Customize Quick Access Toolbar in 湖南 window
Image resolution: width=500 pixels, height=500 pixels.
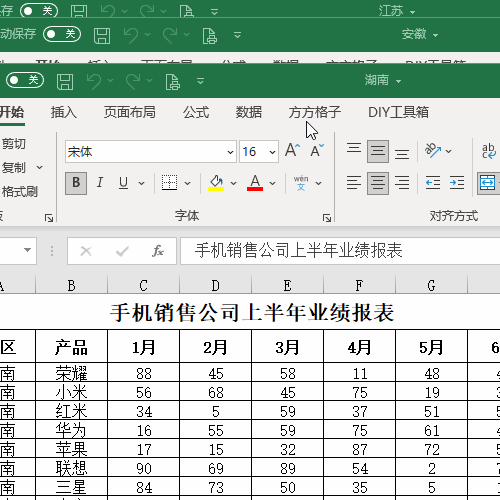(200, 81)
